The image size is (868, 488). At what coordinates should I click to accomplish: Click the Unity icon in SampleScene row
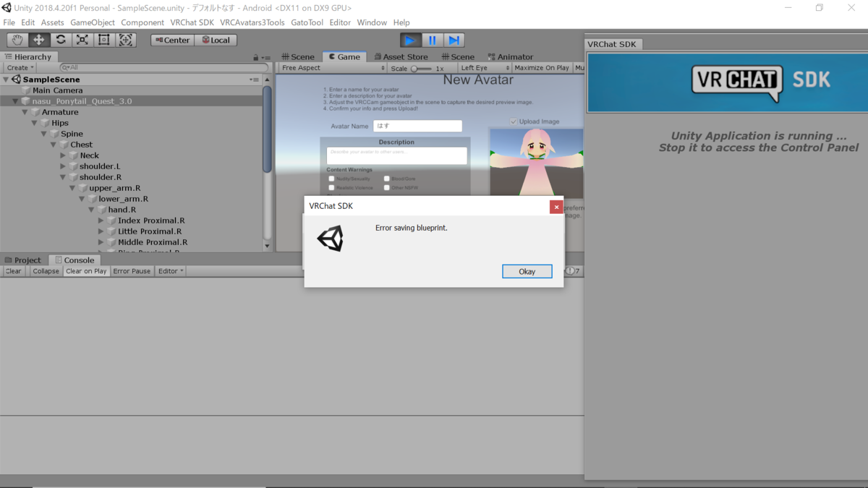click(16, 80)
